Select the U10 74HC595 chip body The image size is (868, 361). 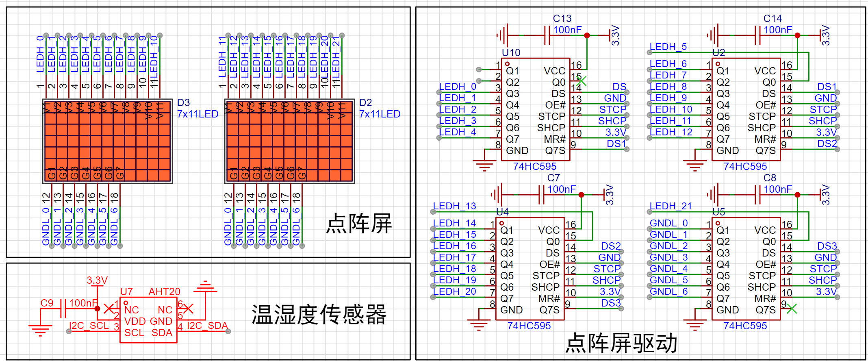(x=536, y=109)
